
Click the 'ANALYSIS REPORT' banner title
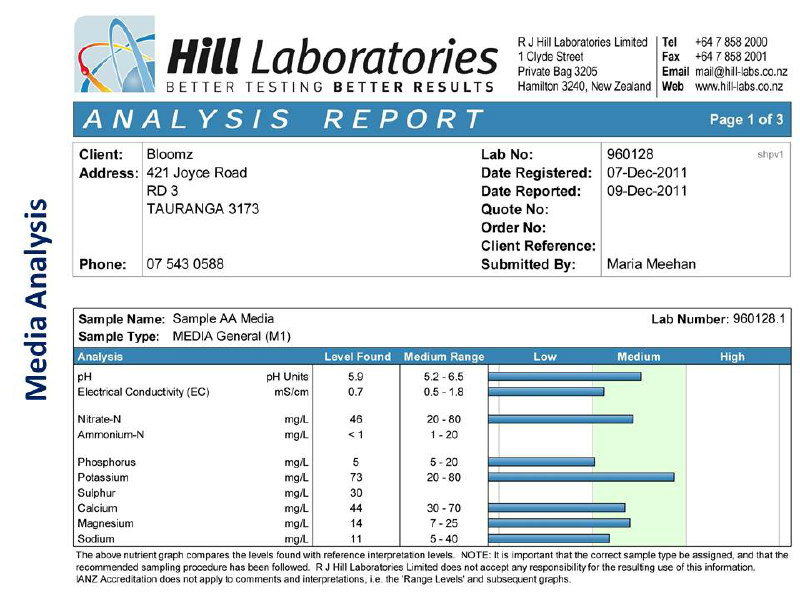click(x=283, y=119)
